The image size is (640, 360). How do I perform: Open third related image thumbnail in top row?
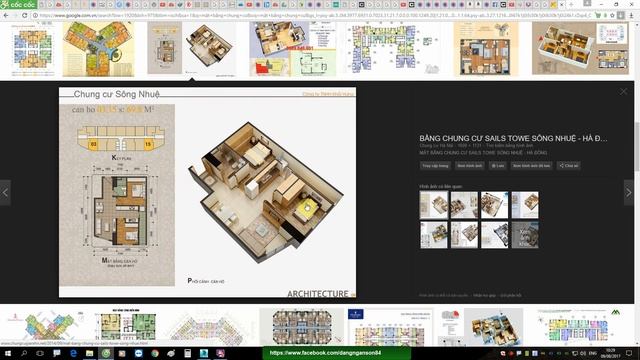[x=494, y=205]
